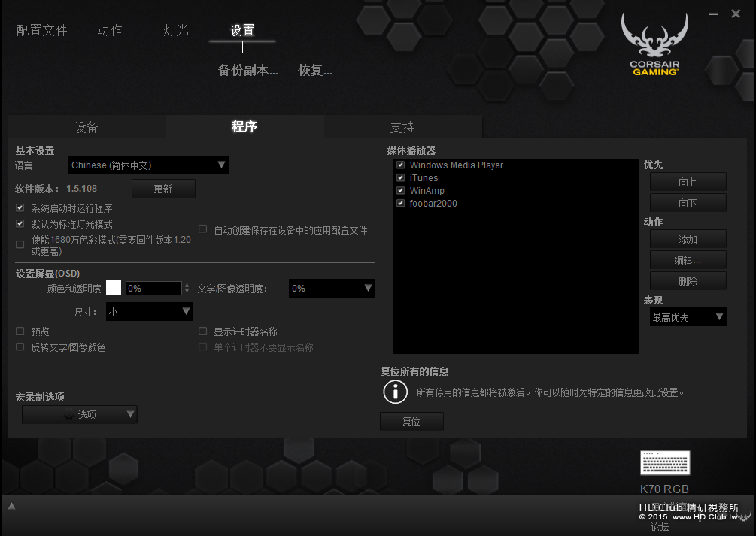Uncheck the iTunes checkbox
This screenshot has width=756, height=536.
coord(400,178)
